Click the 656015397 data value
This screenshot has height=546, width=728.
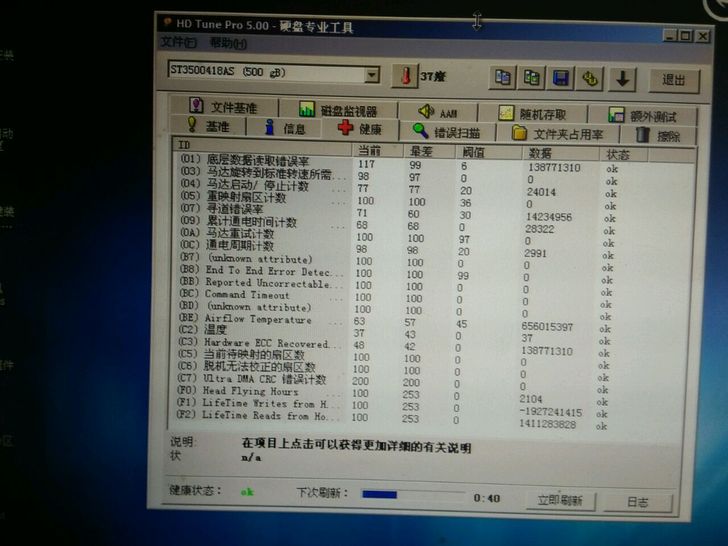[x=547, y=327]
